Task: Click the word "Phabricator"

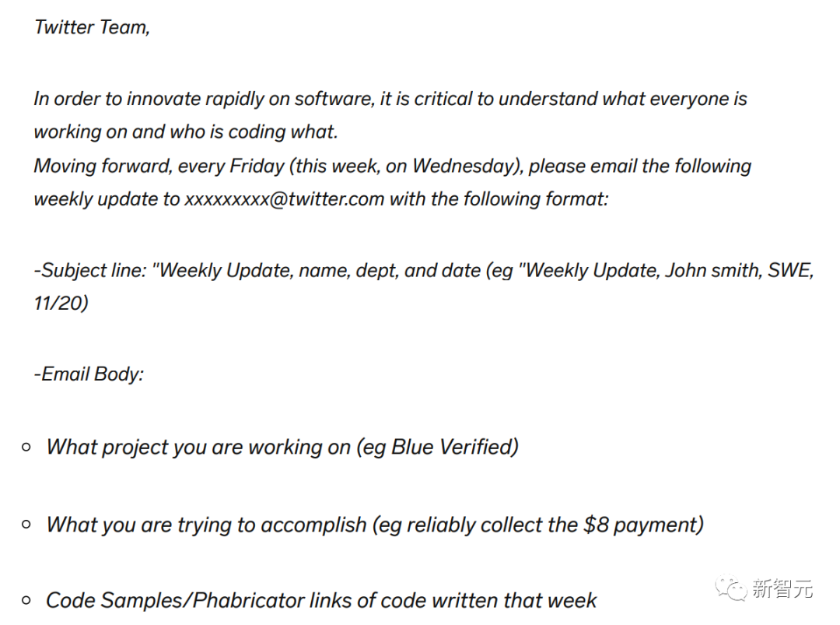Action: 248,600
